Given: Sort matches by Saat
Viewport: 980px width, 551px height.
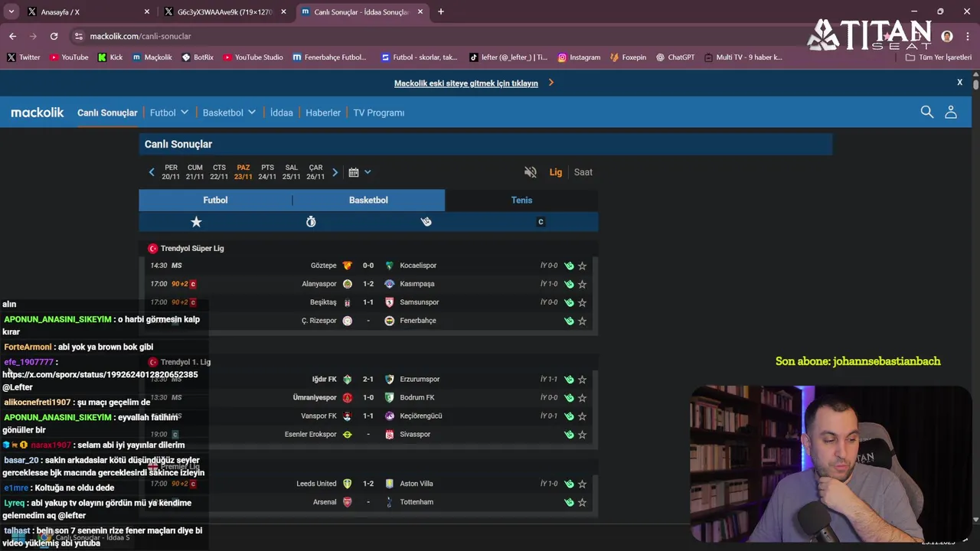Looking at the screenshot, I should tap(583, 172).
